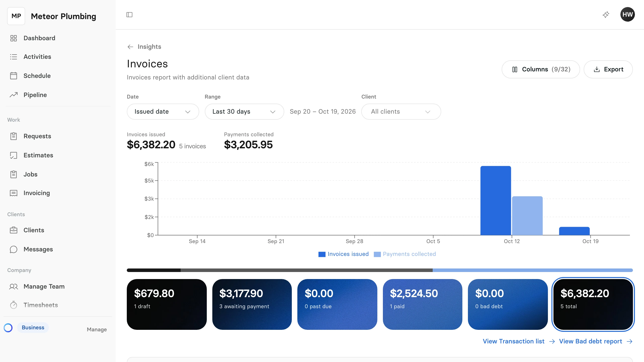Image resolution: width=644 pixels, height=362 pixels.
Task: Open the Last 30 days range dropdown
Action: coord(244,112)
